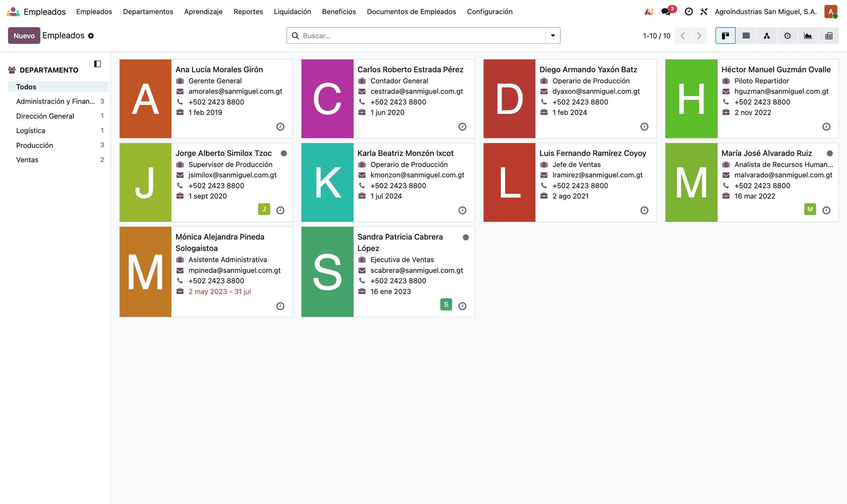
Task: Filter by Producción department
Action: 58,145
